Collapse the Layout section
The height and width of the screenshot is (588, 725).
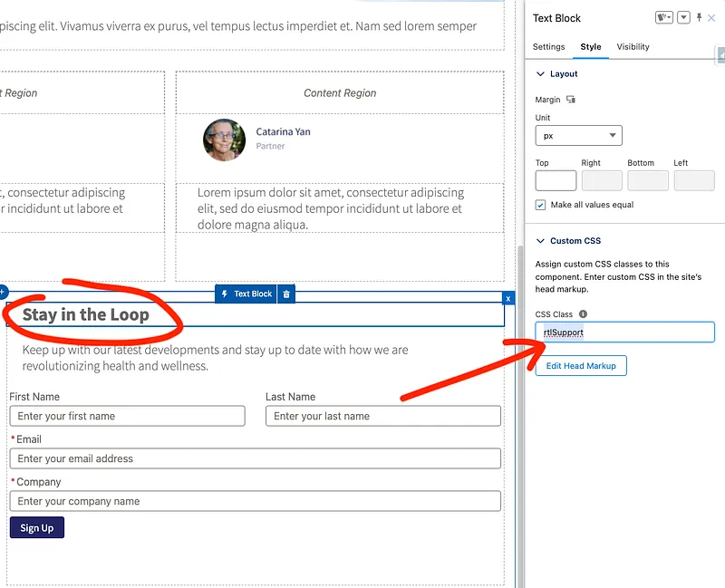click(540, 74)
